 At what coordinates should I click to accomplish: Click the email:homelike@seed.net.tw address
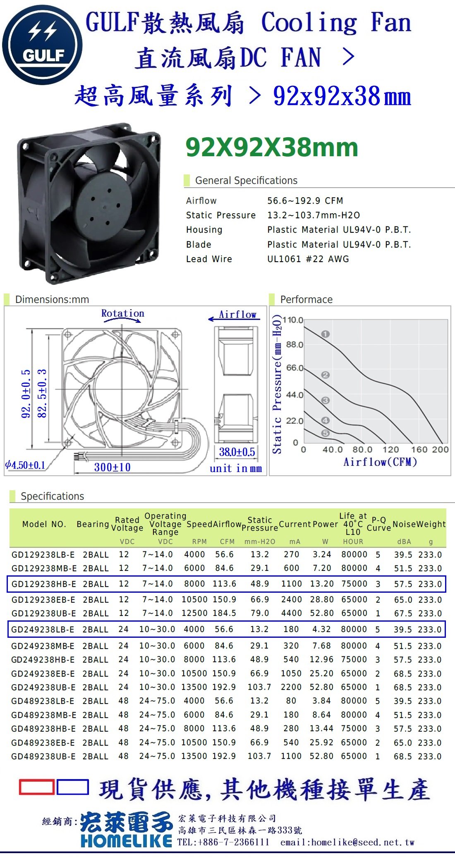point(347,842)
